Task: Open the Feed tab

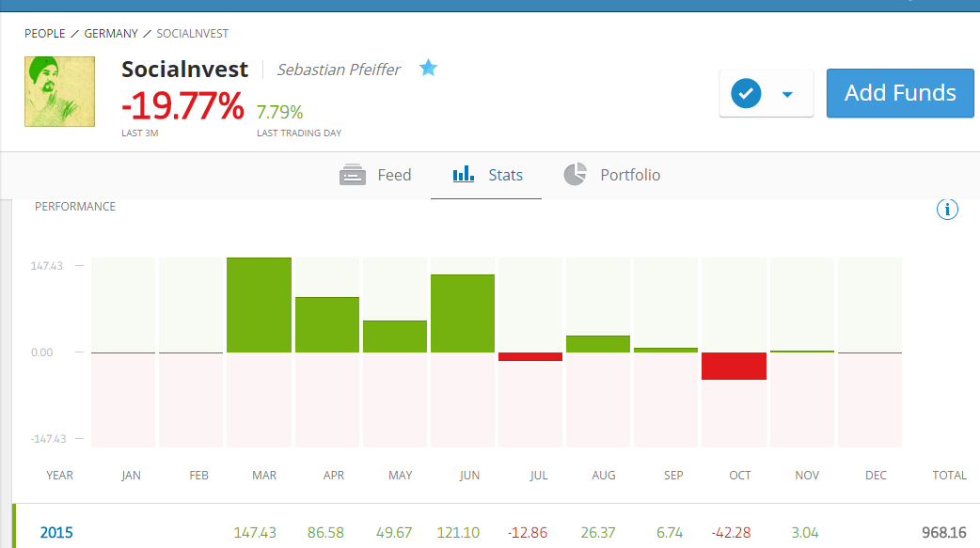Action: (394, 175)
